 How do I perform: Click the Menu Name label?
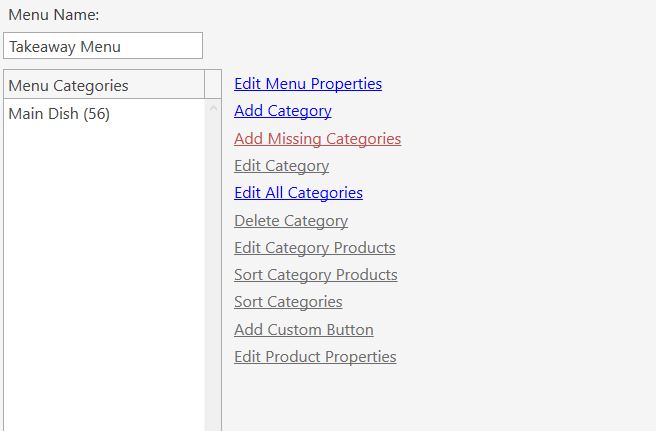click(x=54, y=15)
